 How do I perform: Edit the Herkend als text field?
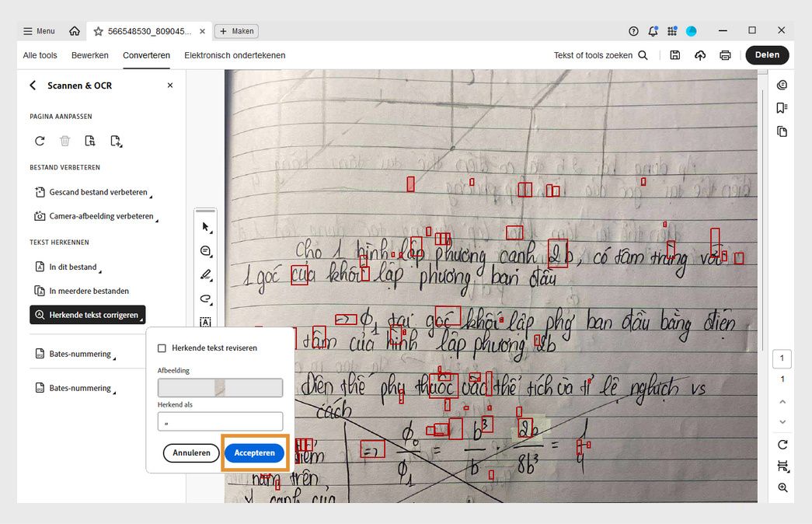(x=220, y=421)
